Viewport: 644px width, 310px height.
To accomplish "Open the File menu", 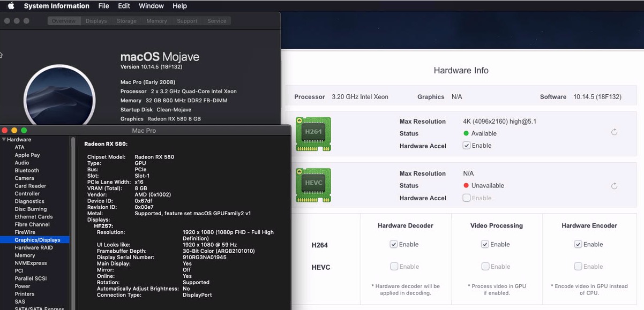I will click(103, 6).
